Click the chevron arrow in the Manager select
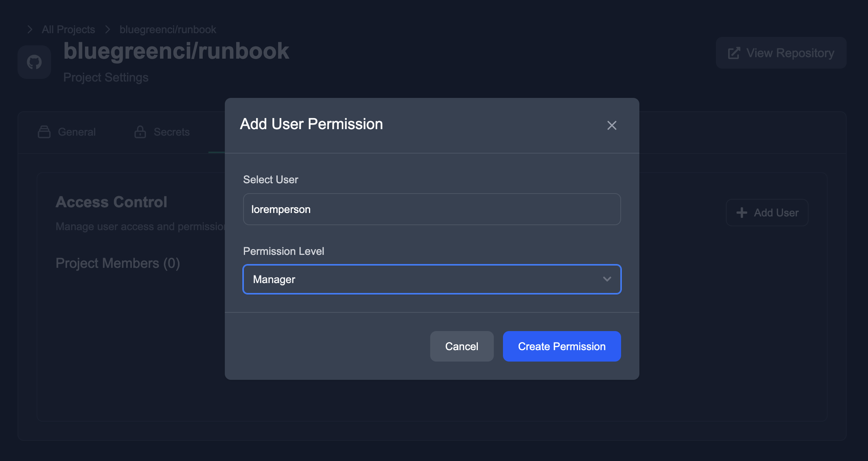 click(607, 279)
